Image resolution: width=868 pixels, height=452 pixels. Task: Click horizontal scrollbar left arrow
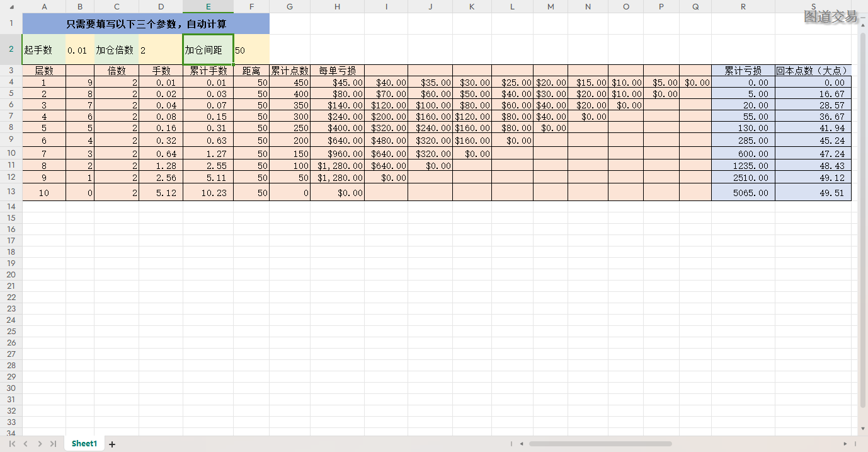(x=522, y=444)
